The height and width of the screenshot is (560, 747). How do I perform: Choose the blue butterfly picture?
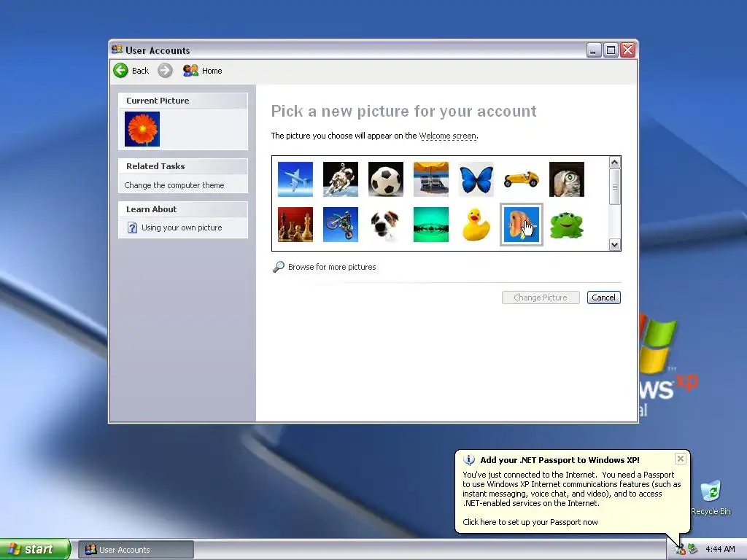(x=476, y=179)
